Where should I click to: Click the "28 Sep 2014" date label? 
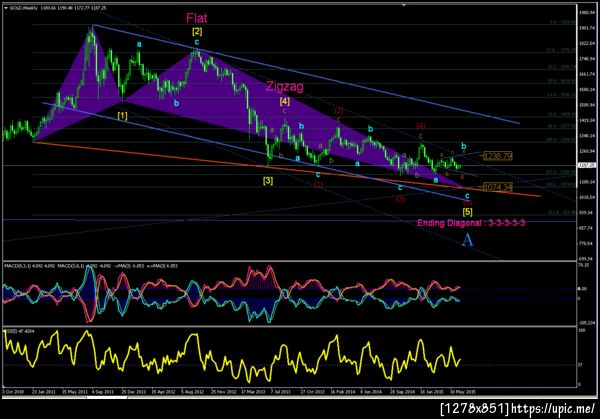point(403,392)
